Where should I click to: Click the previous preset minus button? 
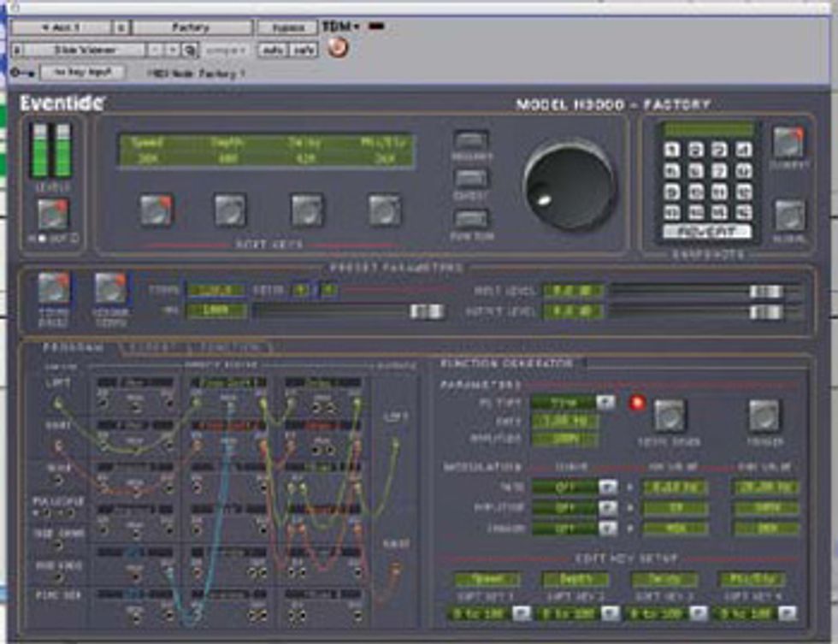click(x=155, y=50)
